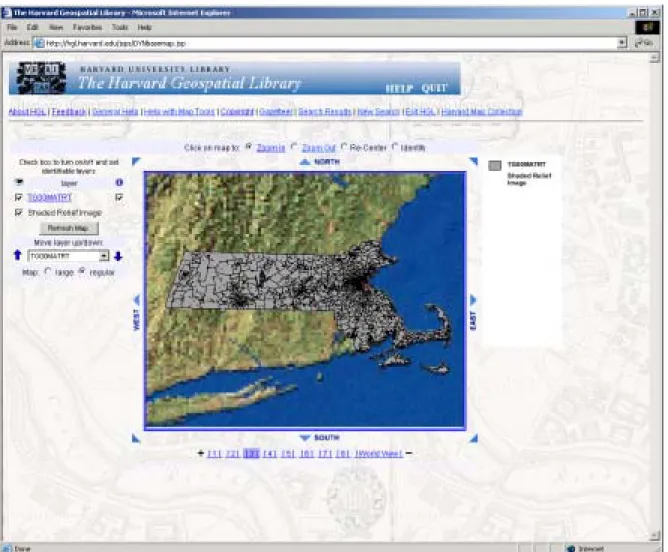Image resolution: width=668 pixels, height=552 pixels.
Task: Open the About HGL link
Action: pyautogui.click(x=27, y=112)
